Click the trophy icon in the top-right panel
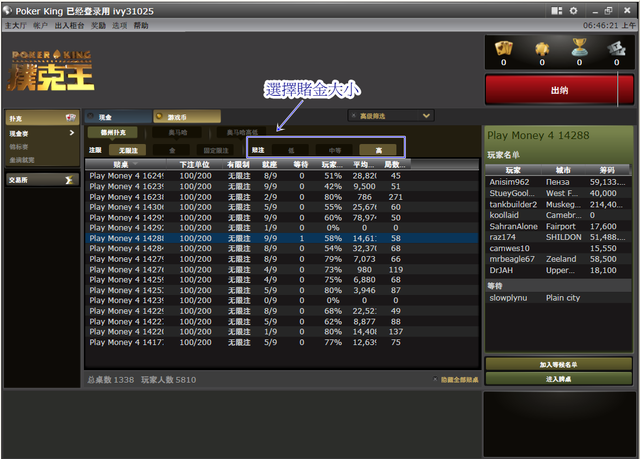The image size is (640, 459). (579, 48)
